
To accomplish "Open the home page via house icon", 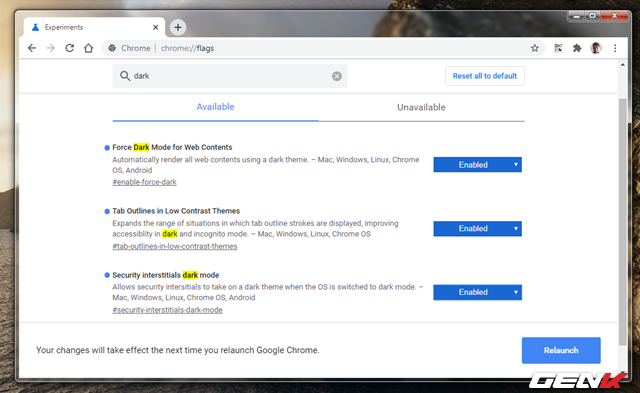I will point(89,48).
